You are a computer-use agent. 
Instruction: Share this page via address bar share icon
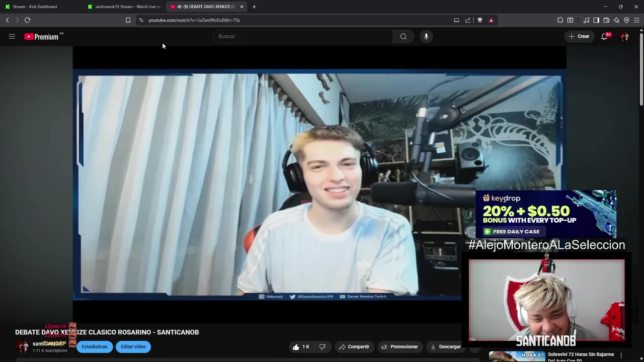coord(468,20)
